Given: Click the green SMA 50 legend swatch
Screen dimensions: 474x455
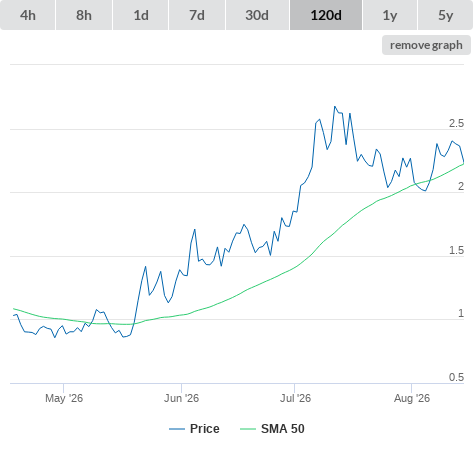Looking at the screenshot, I should [x=248, y=429].
